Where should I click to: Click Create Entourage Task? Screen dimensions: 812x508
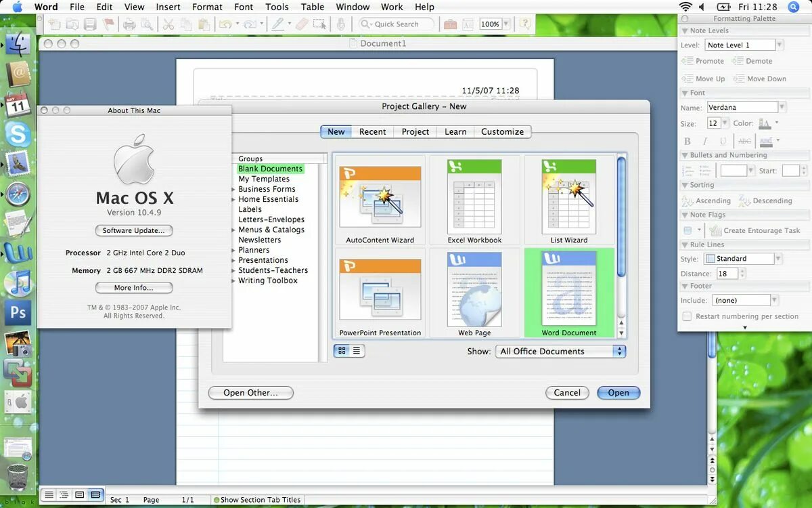pos(755,231)
